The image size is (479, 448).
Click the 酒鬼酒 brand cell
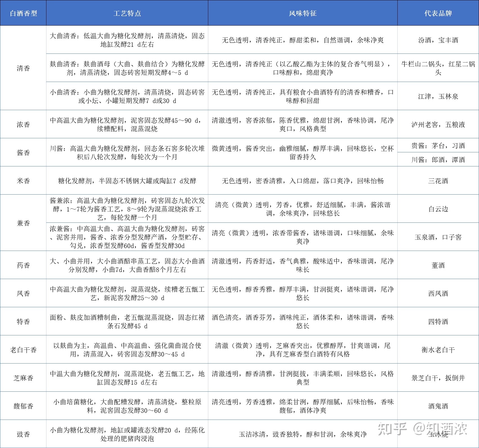(438, 406)
